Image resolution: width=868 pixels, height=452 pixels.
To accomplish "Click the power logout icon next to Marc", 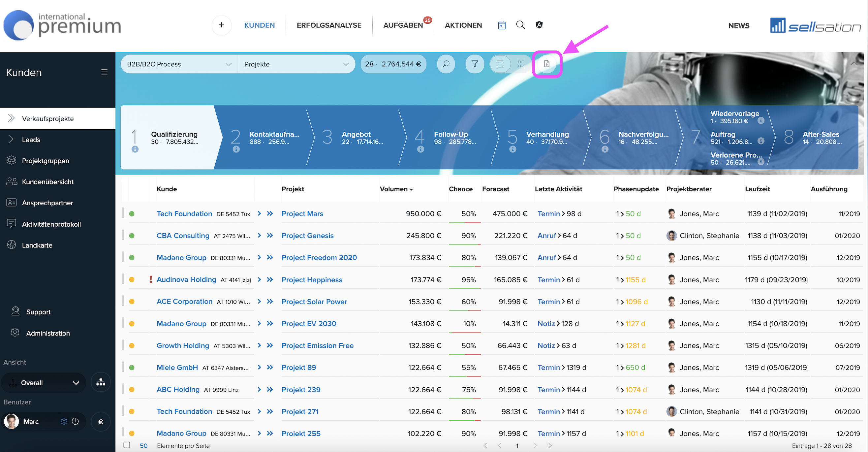I will [75, 421].
